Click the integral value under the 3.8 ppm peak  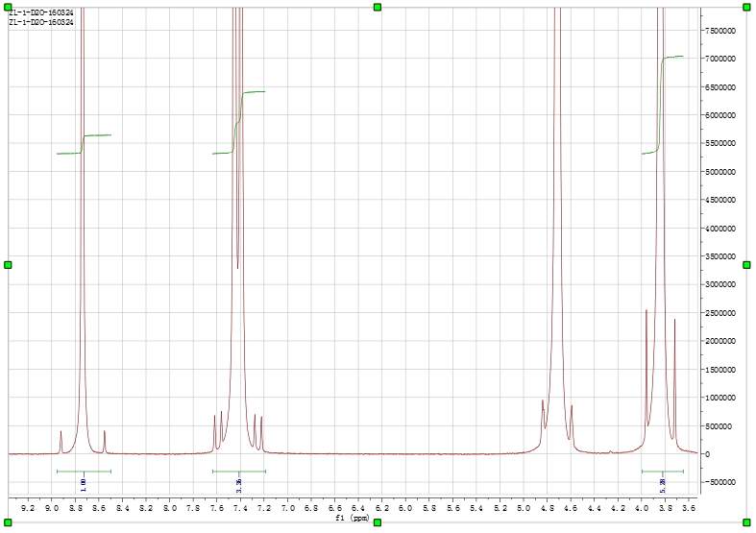(x=663, y=486)
